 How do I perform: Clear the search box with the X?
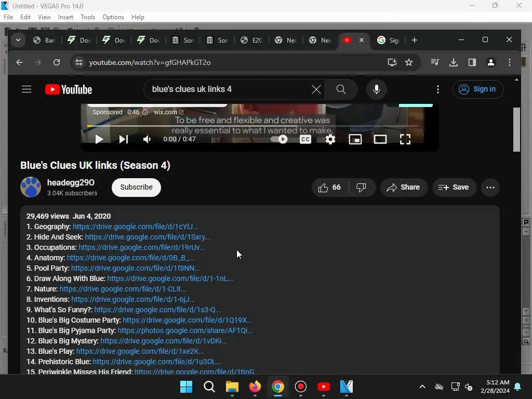click(x=316, y=89)
